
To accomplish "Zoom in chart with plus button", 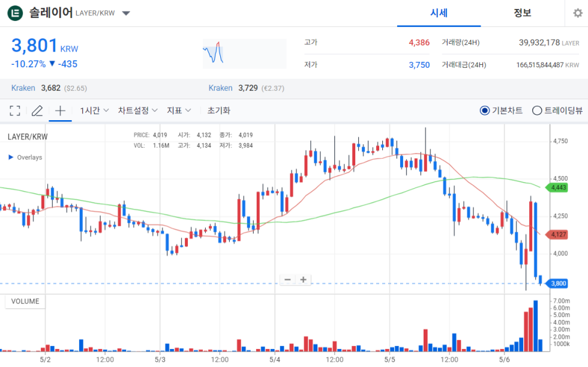I will [304, 279].
